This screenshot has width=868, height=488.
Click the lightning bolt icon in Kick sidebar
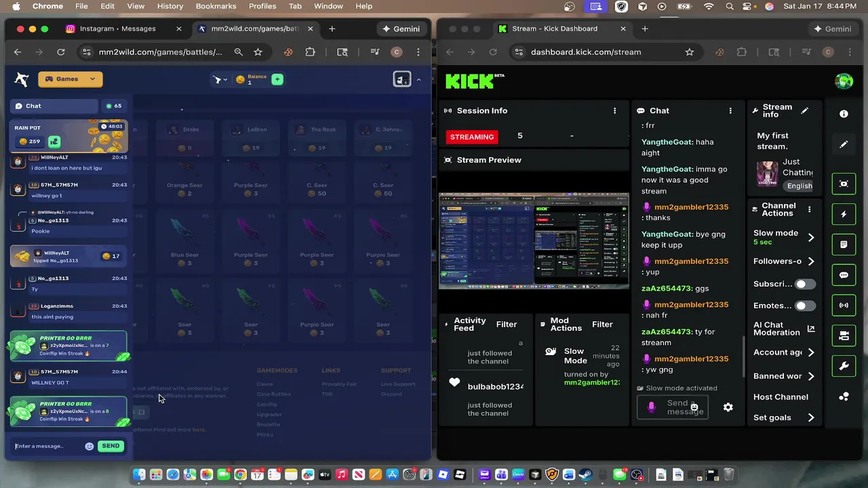coord(844,214)
